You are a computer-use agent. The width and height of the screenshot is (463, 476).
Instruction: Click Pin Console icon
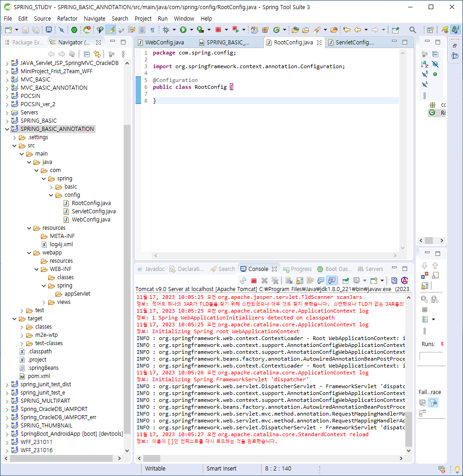(345, 281)
